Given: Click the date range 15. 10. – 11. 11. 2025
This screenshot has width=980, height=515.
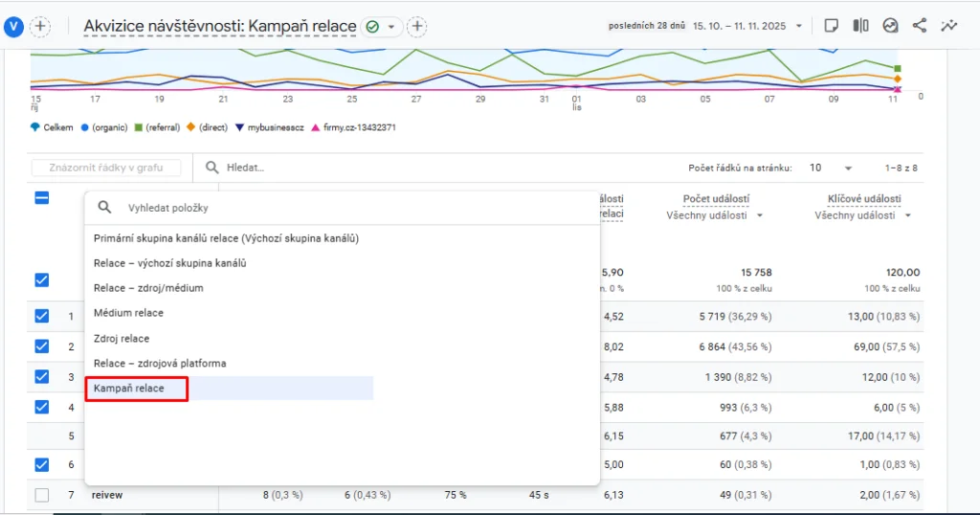Looking at the screenshot, I should click(x=739, y=26).
